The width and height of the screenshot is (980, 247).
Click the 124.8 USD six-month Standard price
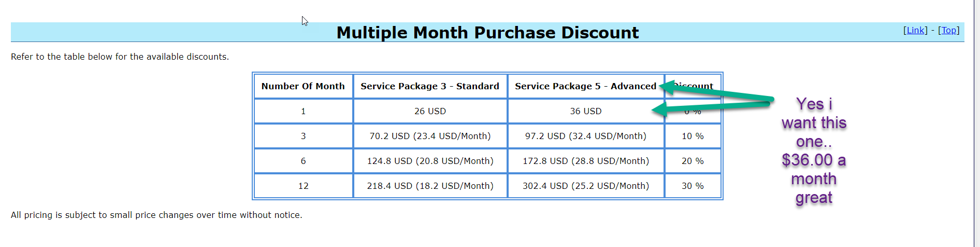pyautogui.click(x=430, y=161)
